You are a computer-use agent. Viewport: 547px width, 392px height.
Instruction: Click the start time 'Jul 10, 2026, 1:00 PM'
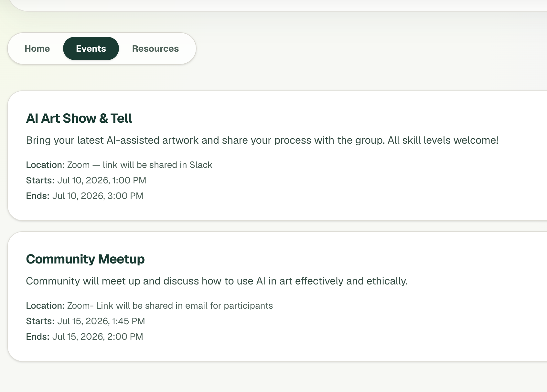pyautogui.click(x=102, y=181)
